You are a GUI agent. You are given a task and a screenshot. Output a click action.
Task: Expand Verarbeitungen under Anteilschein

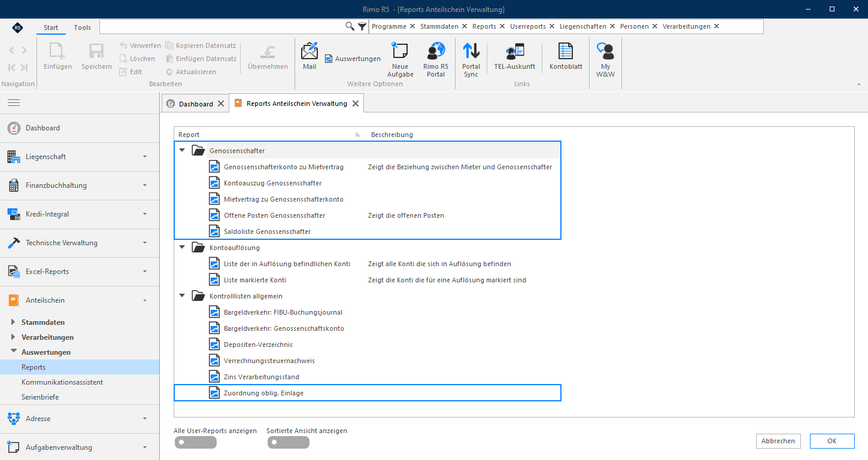(x=13, y=337)
